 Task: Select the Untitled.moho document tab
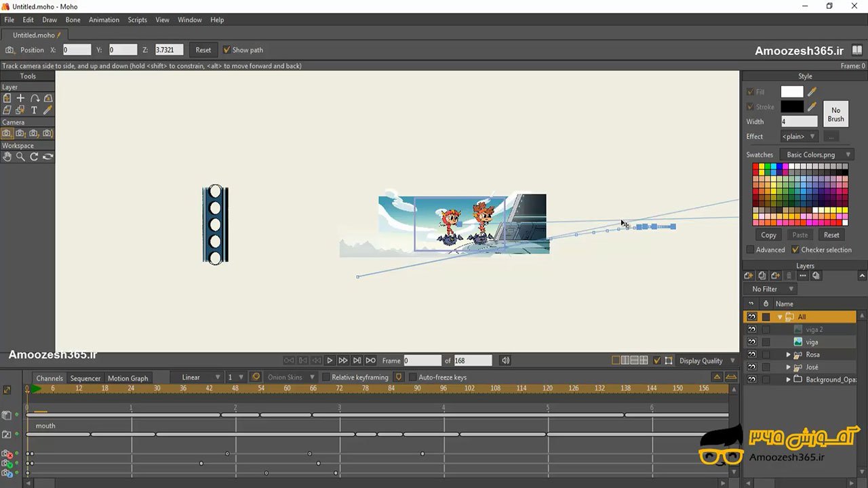pos(35,35)
